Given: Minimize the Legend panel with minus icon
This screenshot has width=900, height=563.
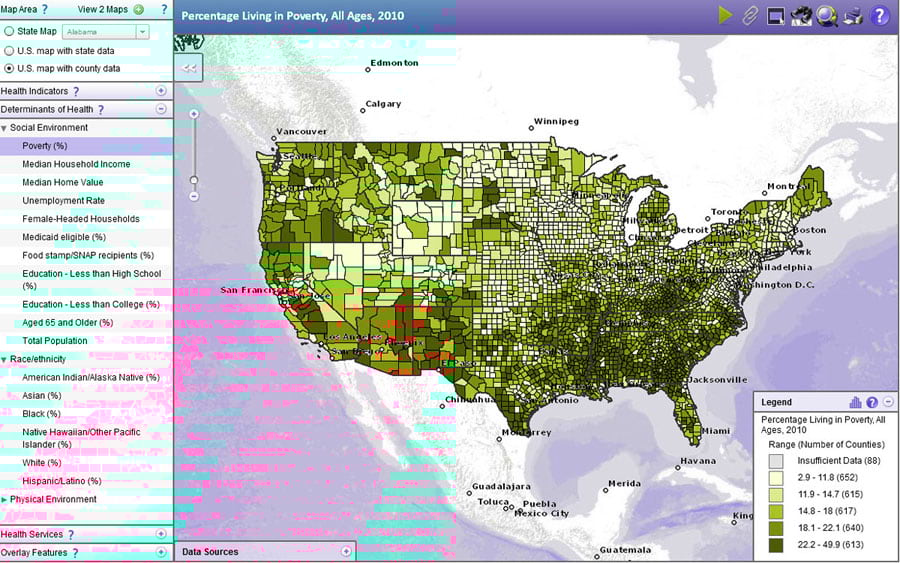Looking at the screenshot, I should point(888,402).
